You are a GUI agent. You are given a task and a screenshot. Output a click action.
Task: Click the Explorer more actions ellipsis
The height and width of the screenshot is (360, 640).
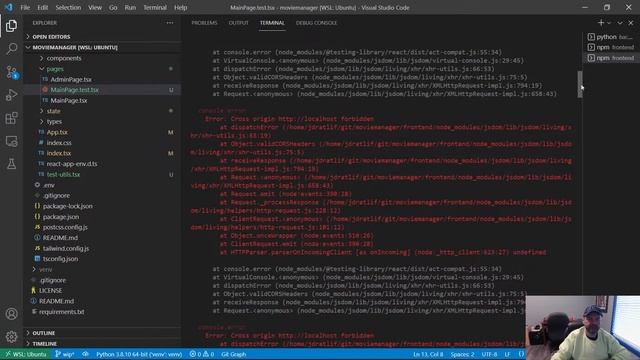pyautogui.click(x=170, y=23)
